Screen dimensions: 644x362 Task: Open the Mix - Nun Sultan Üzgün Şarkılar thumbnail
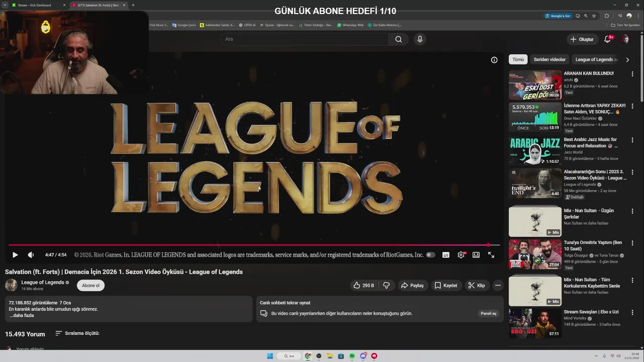tap(535, 221)
